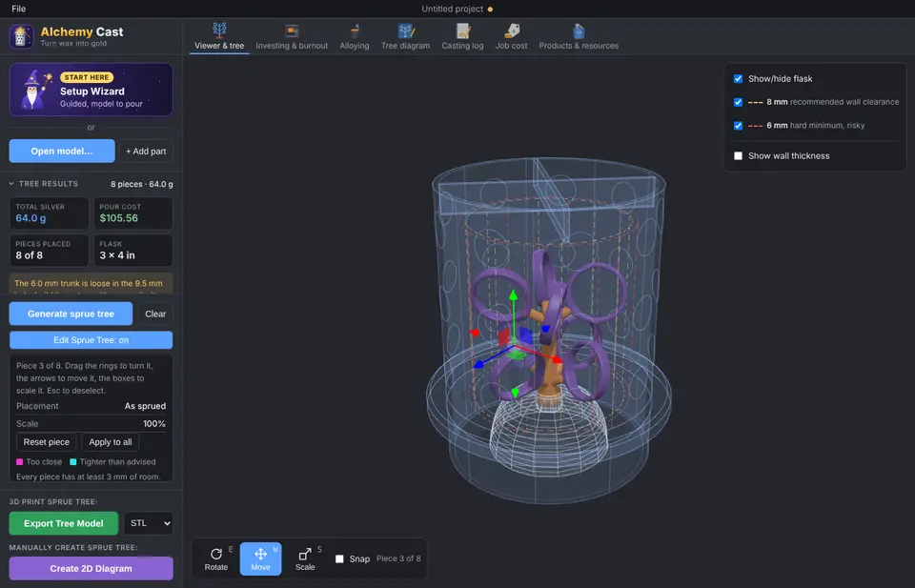915x588 pixels.
Task: Go to Tree diagram tab
Action: (x=406, y=36)
